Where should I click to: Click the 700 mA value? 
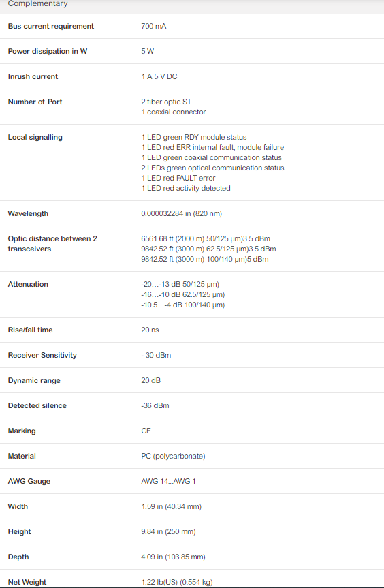[x=154, y=27]
